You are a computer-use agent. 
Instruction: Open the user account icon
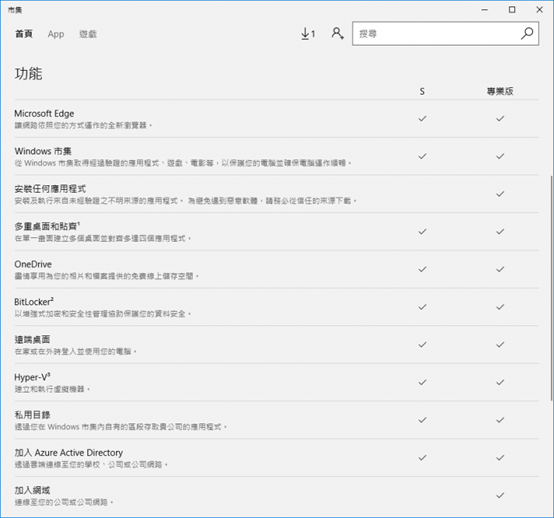[337, 34]
